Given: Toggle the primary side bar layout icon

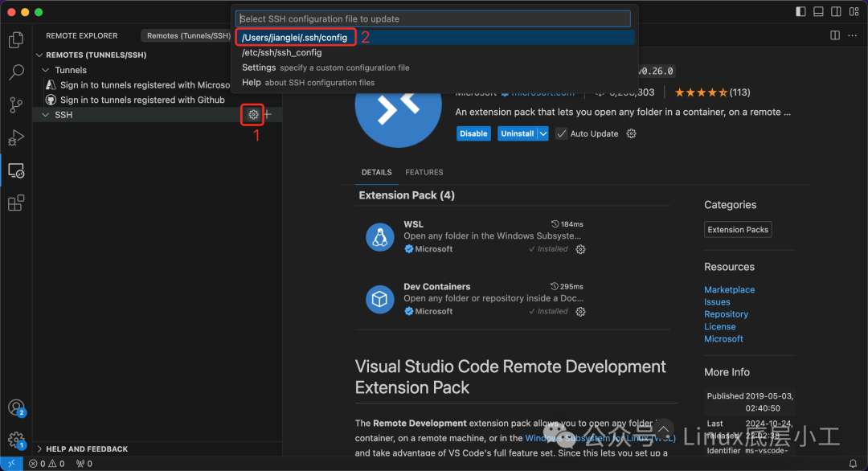Looking at the screenshot, I should (x=800, y=11).
